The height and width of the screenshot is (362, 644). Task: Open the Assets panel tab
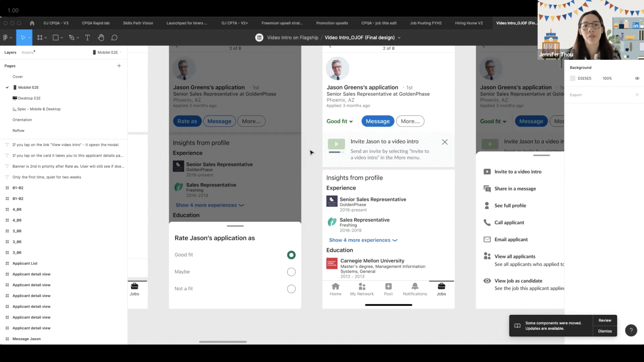pyautogui.click(x=28, y=52)
